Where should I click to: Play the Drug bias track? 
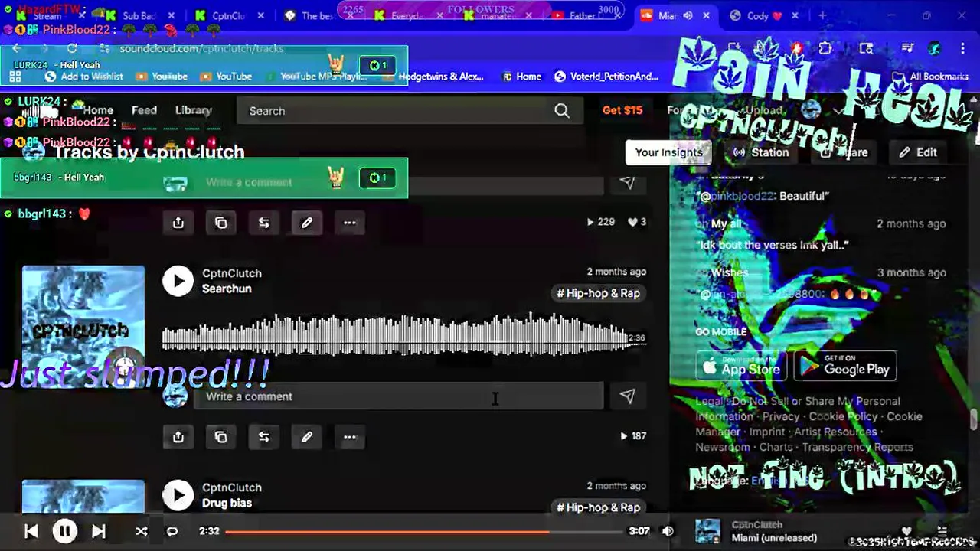[x=178, y=495]
